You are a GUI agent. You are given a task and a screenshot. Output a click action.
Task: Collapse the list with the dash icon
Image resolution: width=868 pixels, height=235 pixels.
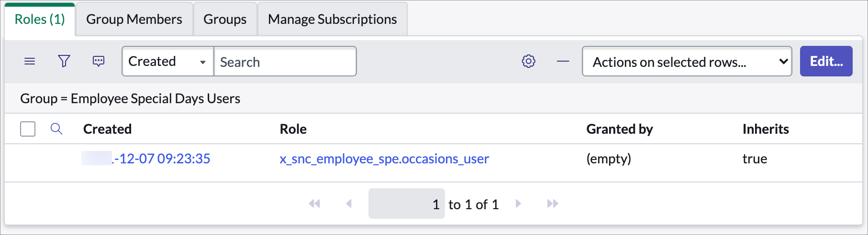coord(563,61)
